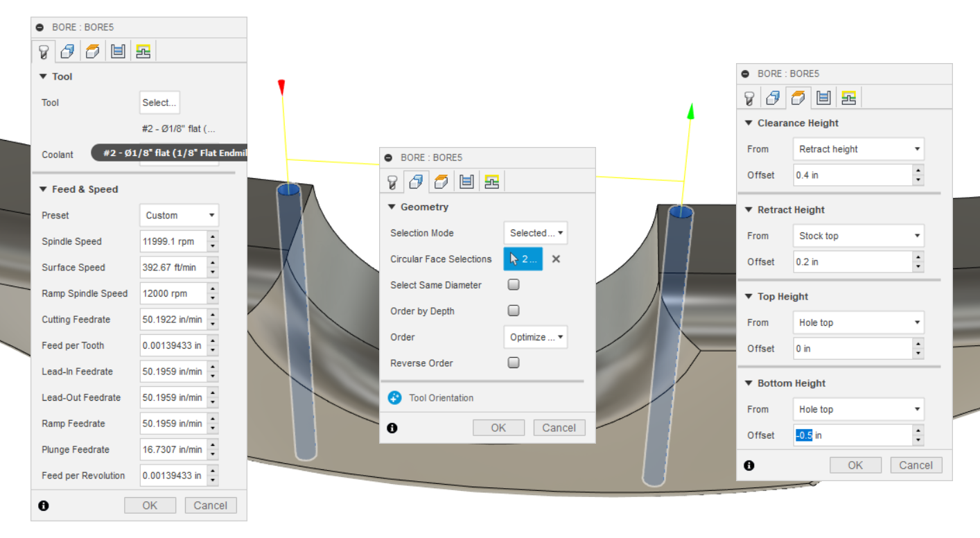Open Retract Height From dropdown (Stock top)
Screen dimensions: 980x538
(x=858, y=236)
